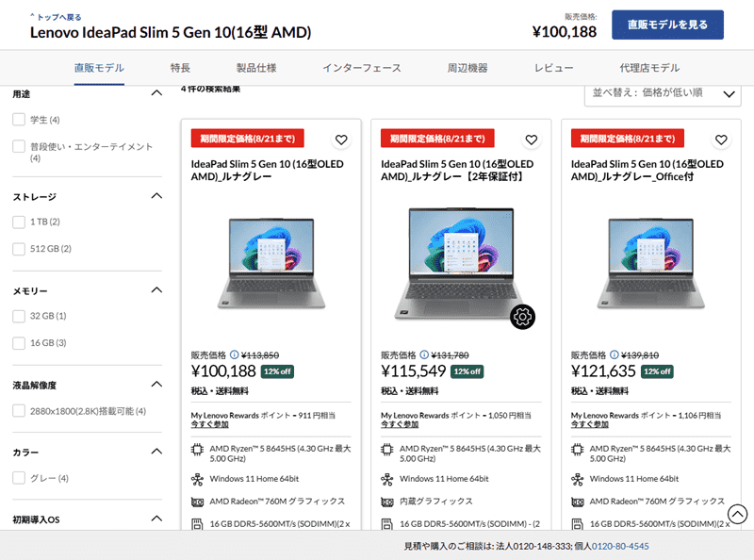Screen dimensions: 754x560
Task: Click OS icon in ¥115,549 card
Action: pos(387,479)
